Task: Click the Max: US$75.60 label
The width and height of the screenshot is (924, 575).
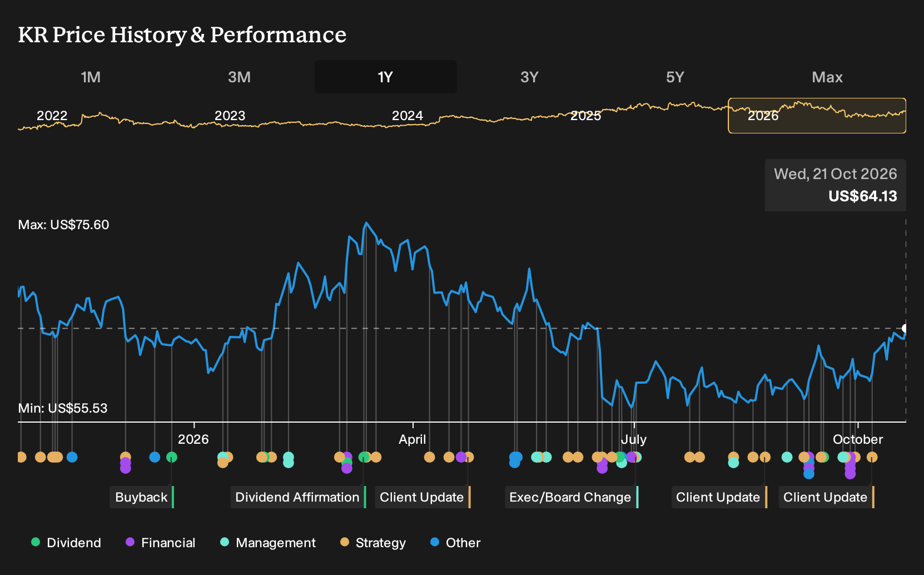Action: coord(63,225)
